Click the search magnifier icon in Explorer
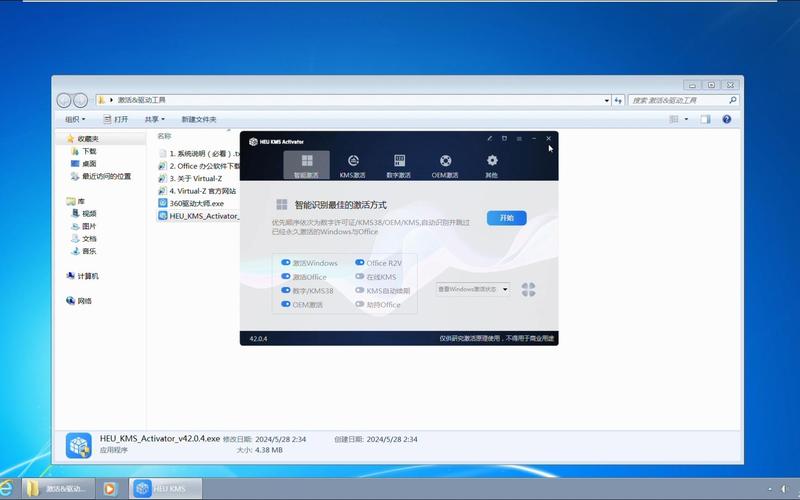The height and width of the screenshot is (500, 800). pos(733,100)
